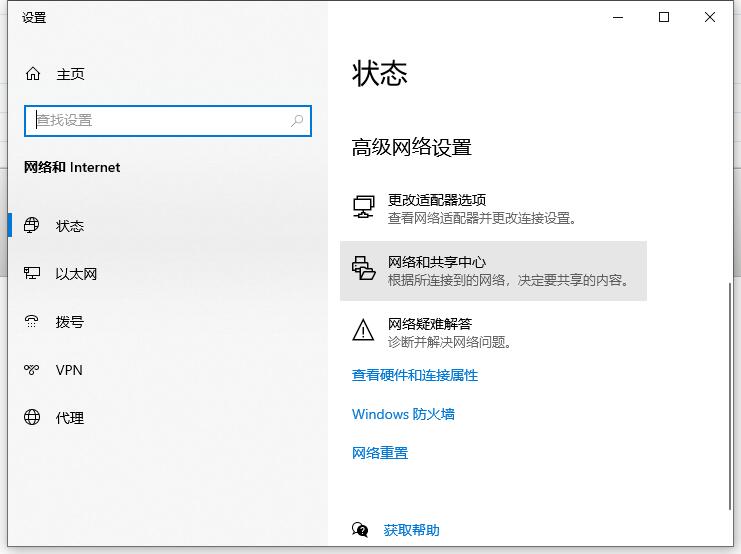The image size is (741, 554).
Task: Click the Ethernet monitor icon in the sidebar
Action: [33, 274]
